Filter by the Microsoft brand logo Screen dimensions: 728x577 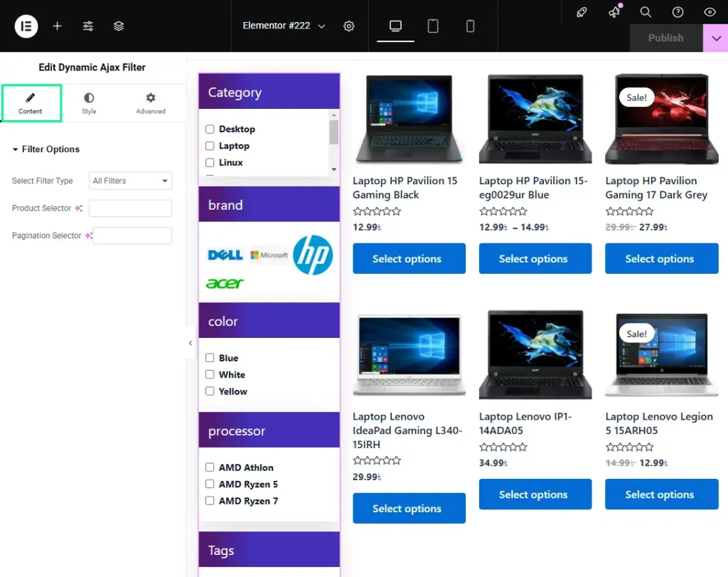tap(269, 255)
